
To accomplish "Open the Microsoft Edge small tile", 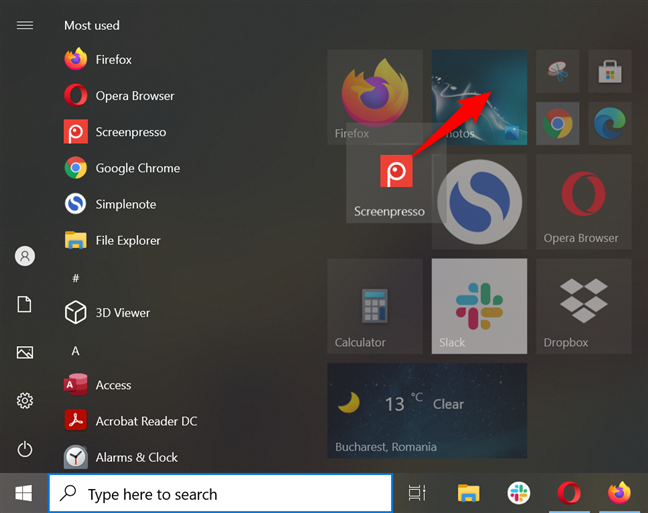I will [x=610, y=123].
